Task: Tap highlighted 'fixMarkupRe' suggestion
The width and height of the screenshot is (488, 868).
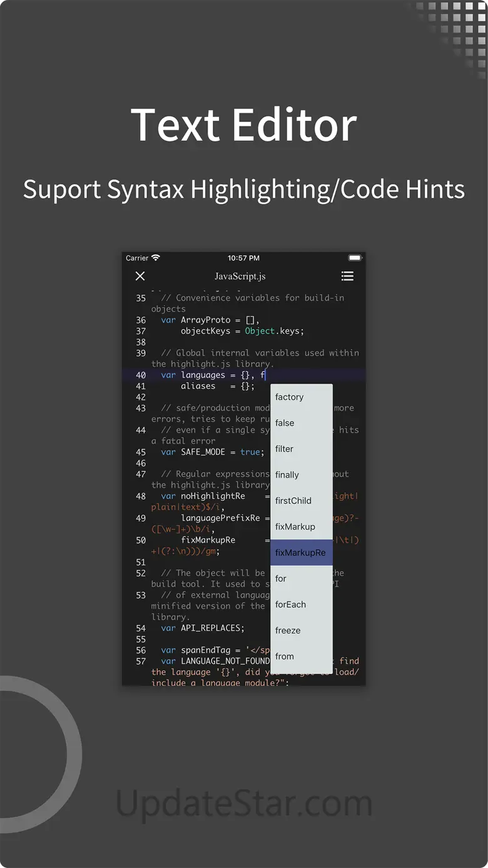Action: (x=301, y=553)
